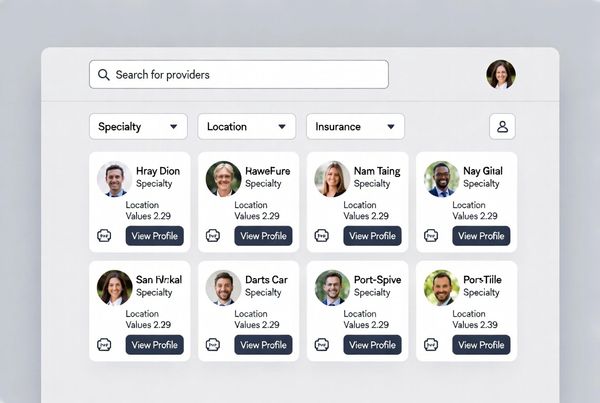
Task: Open the profile avatar in the header
Action: [x=501, y=75]
